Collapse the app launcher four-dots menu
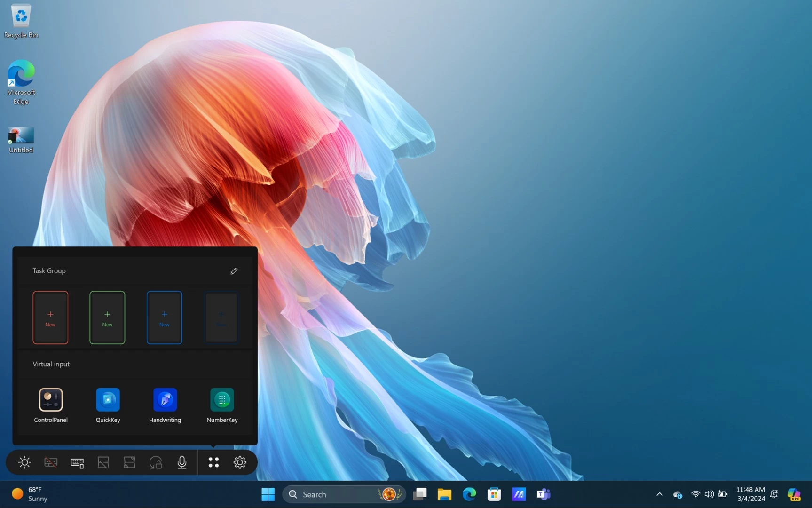 click(213, 462)
